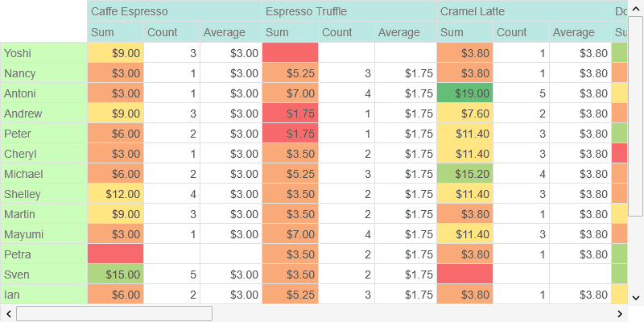The width and height of the screenshot is (644, 322).
Task: Click Petra's $3.50 Espresso Truffle sum cell
Action: click(x=290, y=254)
